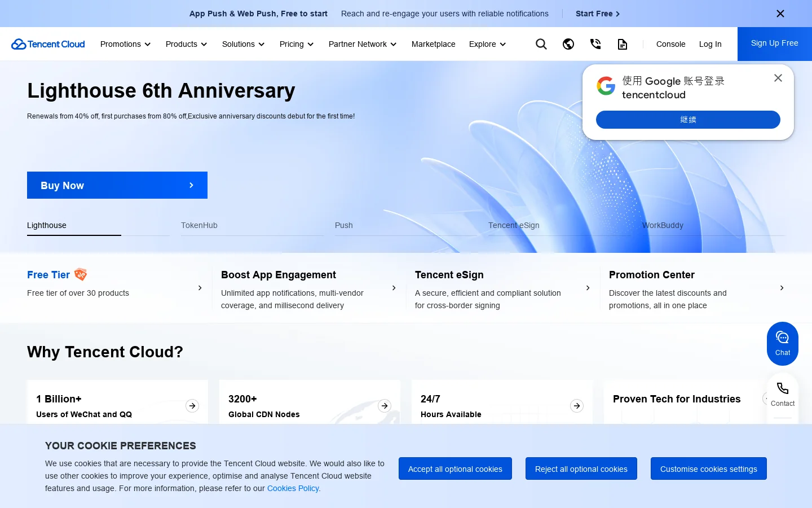Click the Free Tier badge icon
The width and height of the screenshot is (812, 508).
(x=81, y=275)
